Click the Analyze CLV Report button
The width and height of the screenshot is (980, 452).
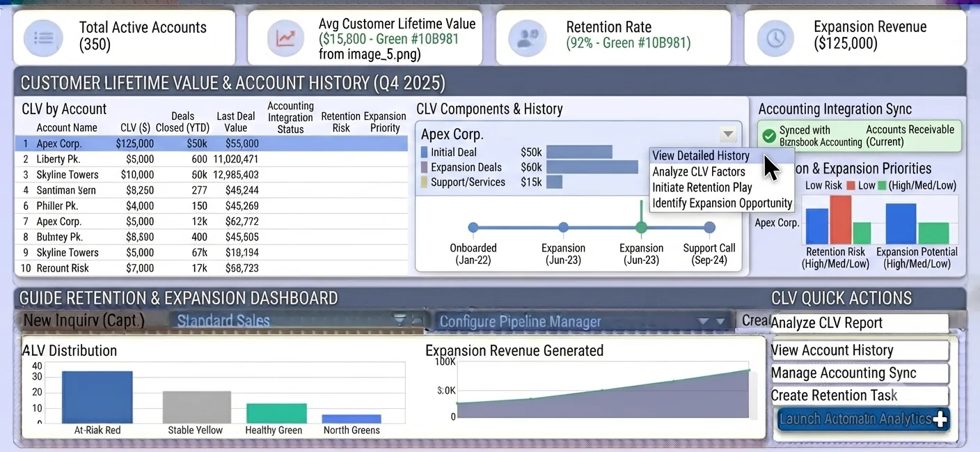[x=860, y=323]
